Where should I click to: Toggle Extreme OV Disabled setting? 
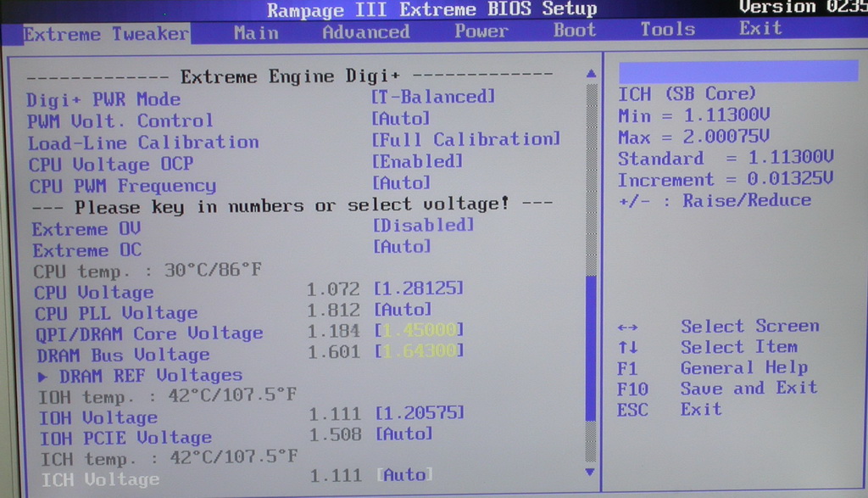point(424,225)
